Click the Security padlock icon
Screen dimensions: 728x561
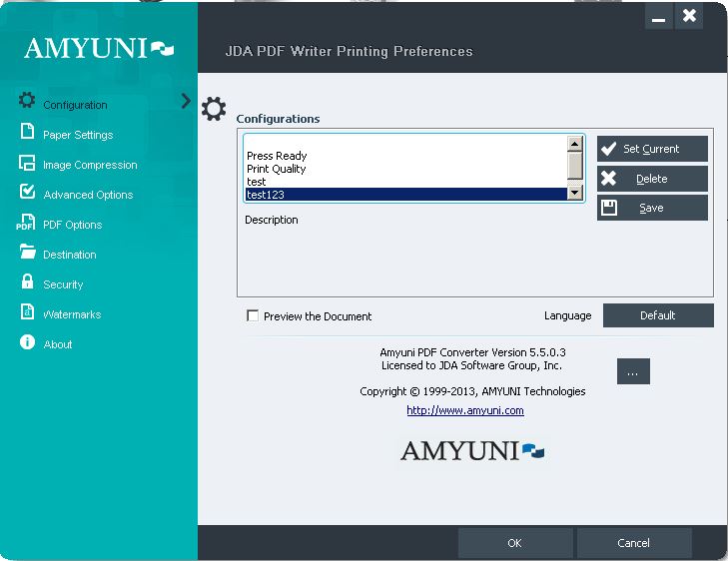click(x=27, y=281)
